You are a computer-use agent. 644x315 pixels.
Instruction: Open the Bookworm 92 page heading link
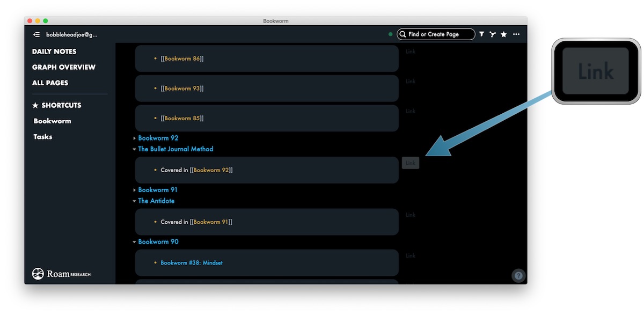158,138
